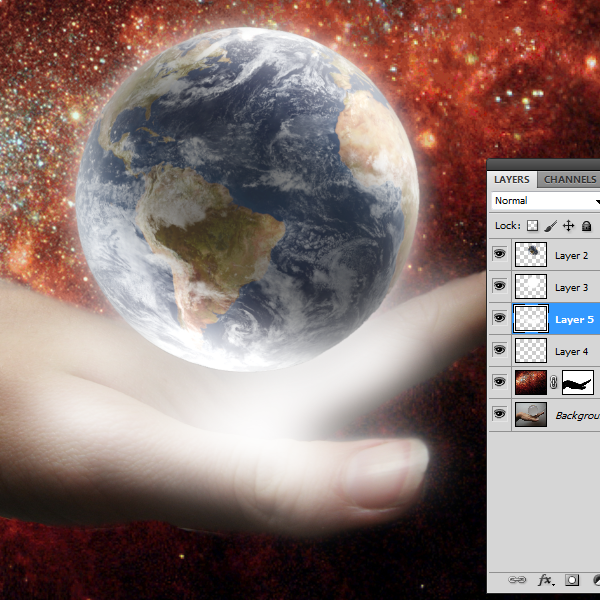Select the black-and-white layer mask thumbnail

578,382
